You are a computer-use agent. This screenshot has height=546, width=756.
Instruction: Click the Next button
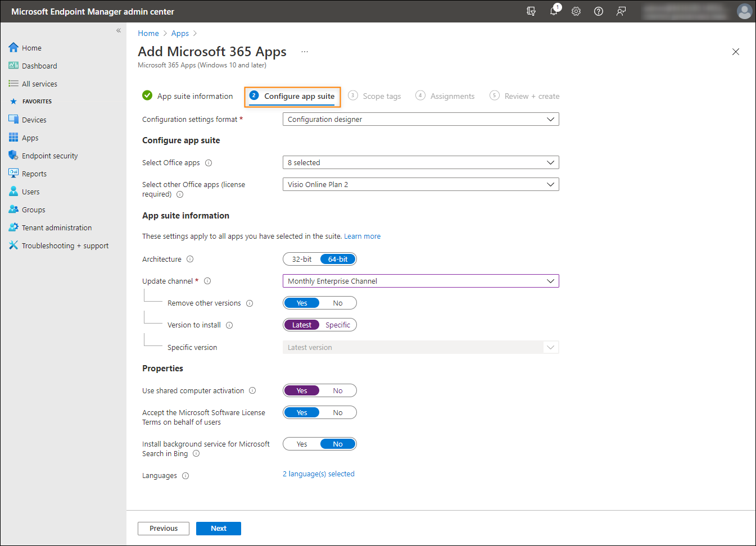tap(219, 529)
